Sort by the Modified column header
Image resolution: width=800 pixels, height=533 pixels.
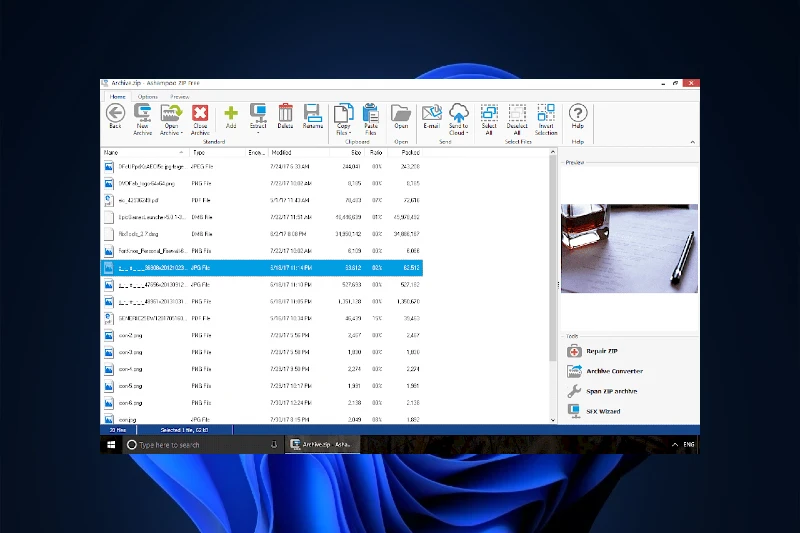(x=299, y=153)
